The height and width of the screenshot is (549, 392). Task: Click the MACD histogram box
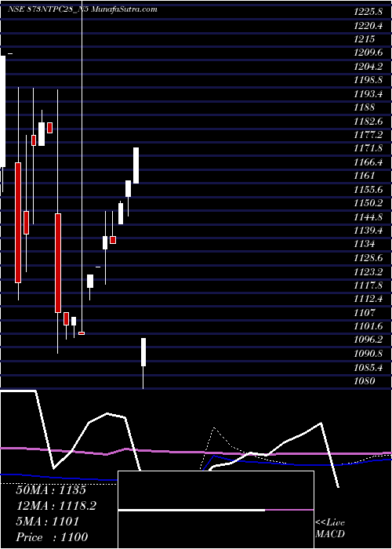216,510
